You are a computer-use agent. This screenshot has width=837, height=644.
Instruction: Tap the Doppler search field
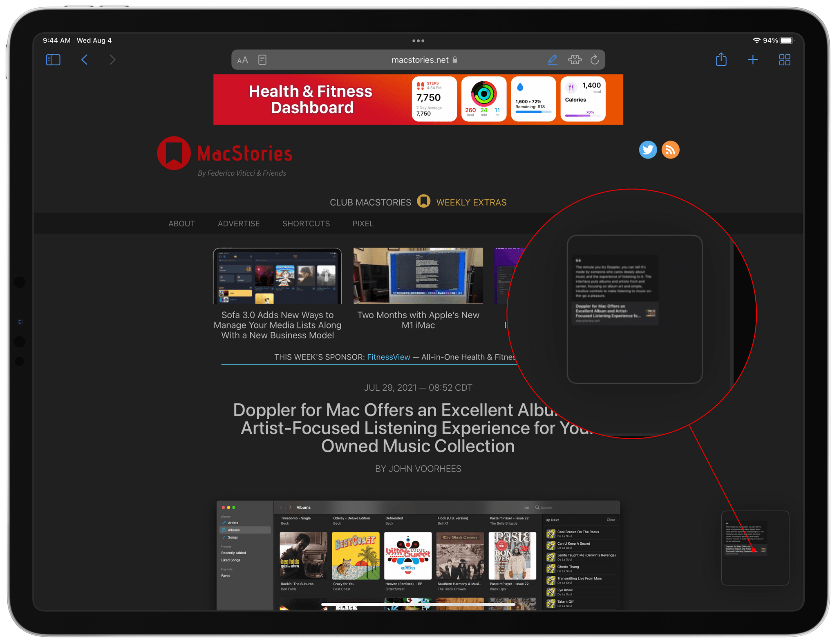[575, 508]
